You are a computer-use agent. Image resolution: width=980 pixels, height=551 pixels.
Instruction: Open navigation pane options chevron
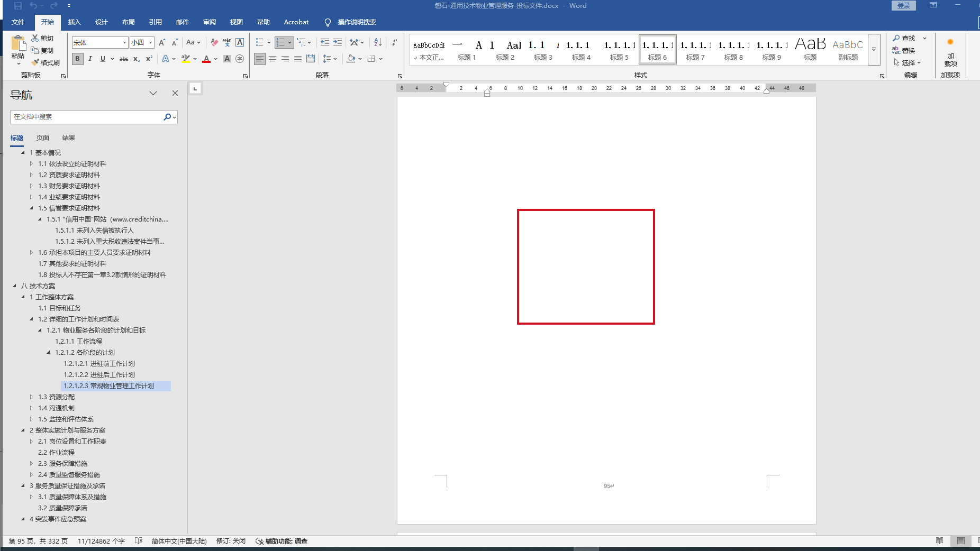click(153, 93)
